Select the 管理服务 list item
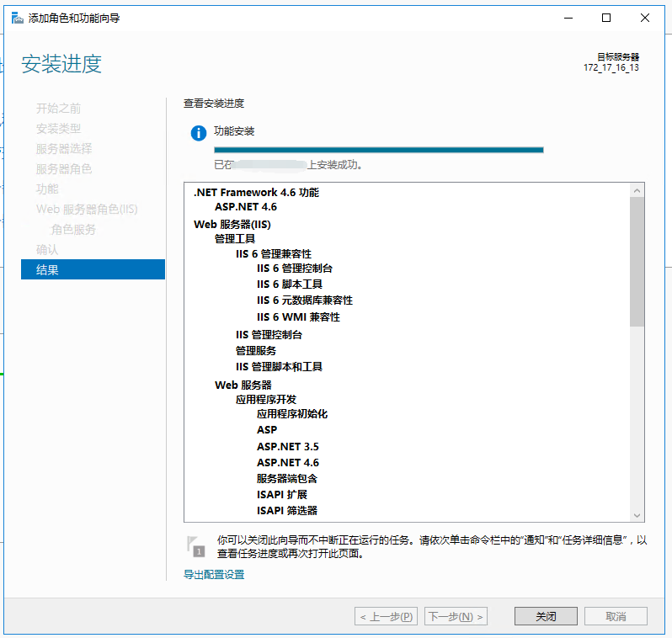 [x=256, y=350]
